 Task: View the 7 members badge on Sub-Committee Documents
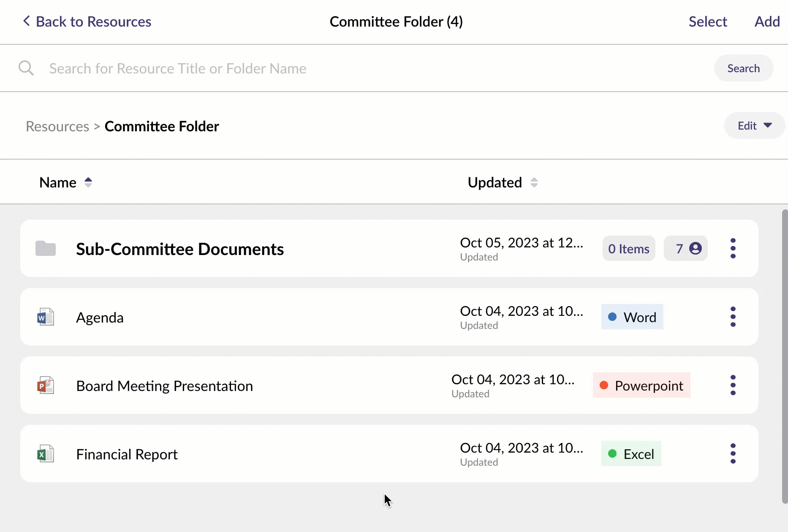click(x=685, y=249)
